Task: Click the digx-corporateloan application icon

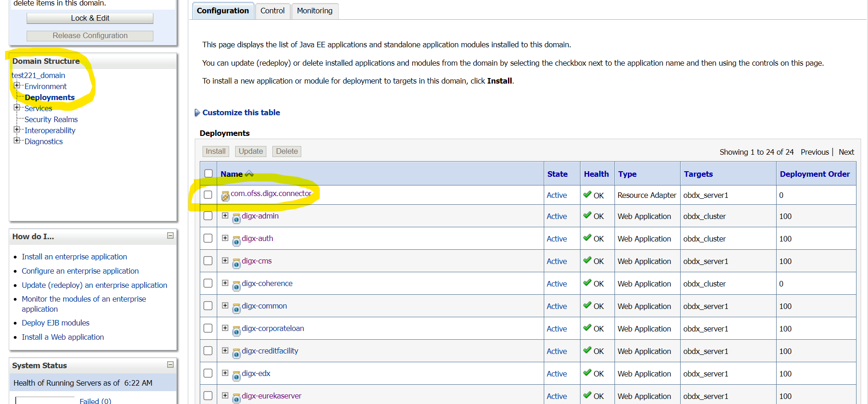Action: [x=237, y=331]
